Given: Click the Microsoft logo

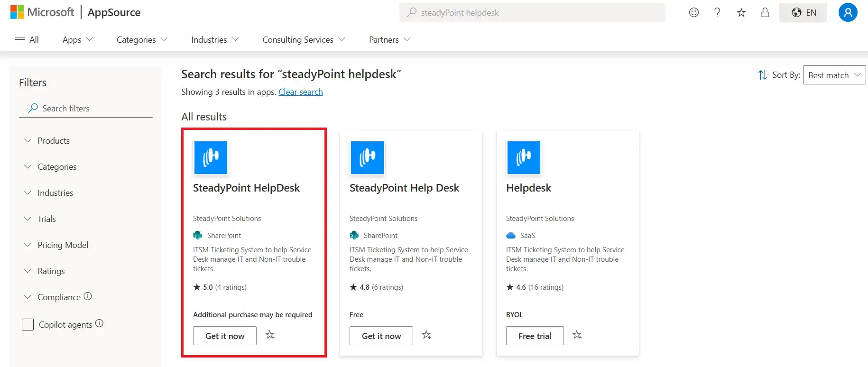Looking at the screenshot, I should coord(42,12).
